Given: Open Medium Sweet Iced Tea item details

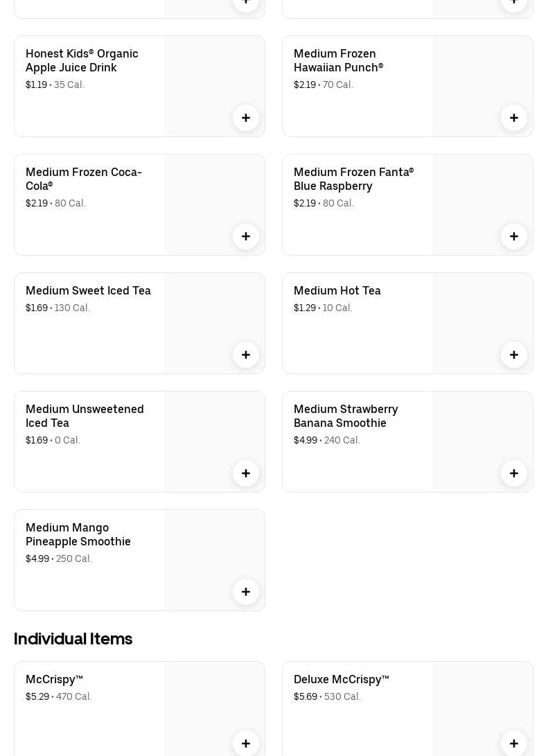Looking at the screenshot, I should pos(88,290).
